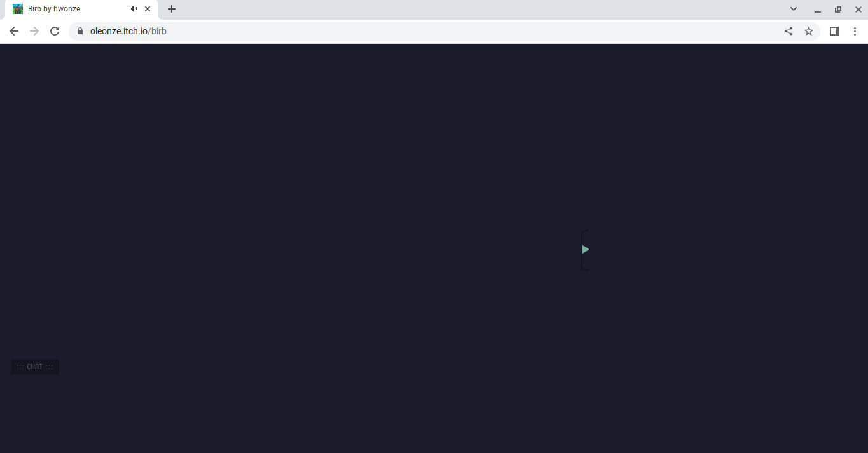This screenshot has height=453, width=868.
Task: Reload the current page
Action: 55,31
